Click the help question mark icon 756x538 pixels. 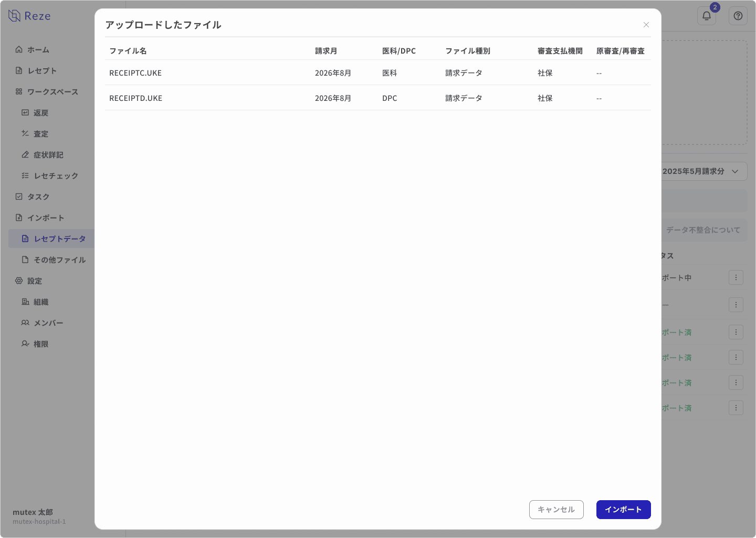click(x=738, y=16)
